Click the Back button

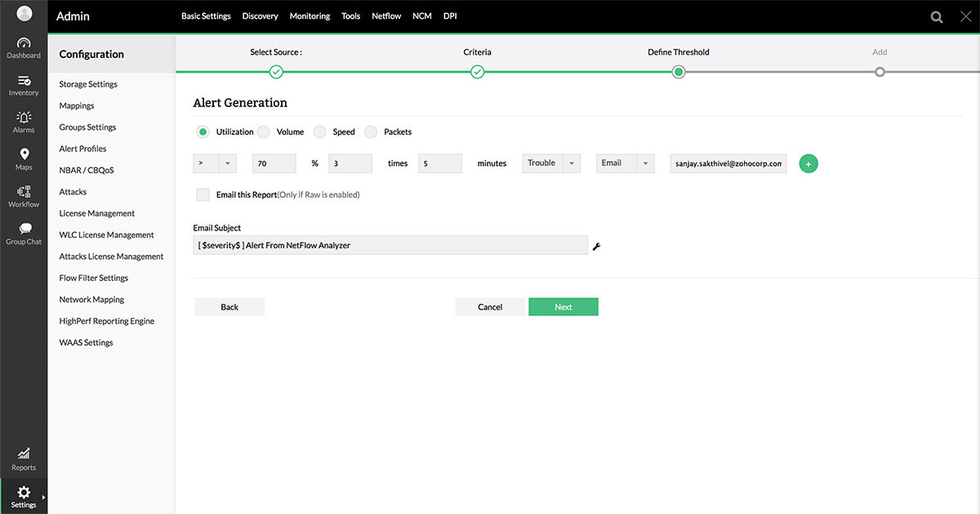[x=229, y=307]
